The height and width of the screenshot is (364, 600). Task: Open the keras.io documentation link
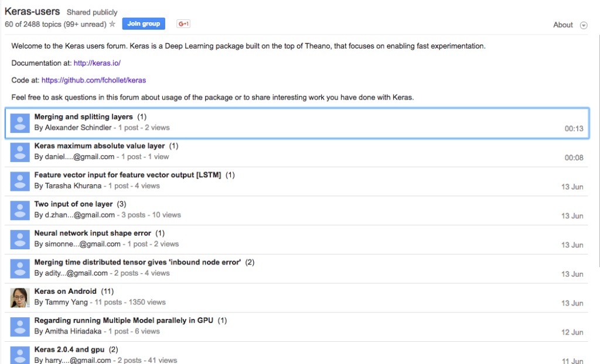click(97, 63)
